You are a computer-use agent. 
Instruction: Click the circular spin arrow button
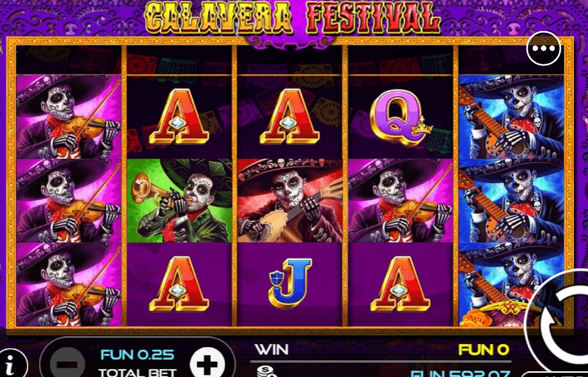coord(559,324)
